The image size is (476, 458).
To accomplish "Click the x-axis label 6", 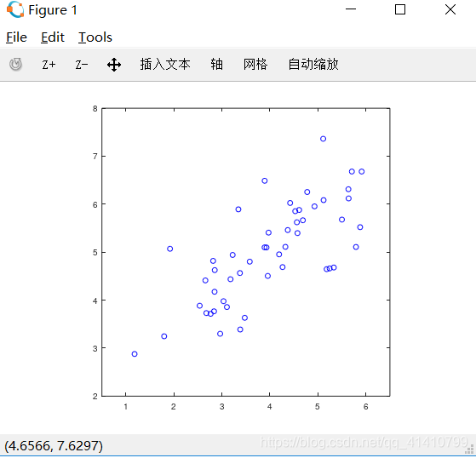I will pyautogui.click(x=366, y=407).
